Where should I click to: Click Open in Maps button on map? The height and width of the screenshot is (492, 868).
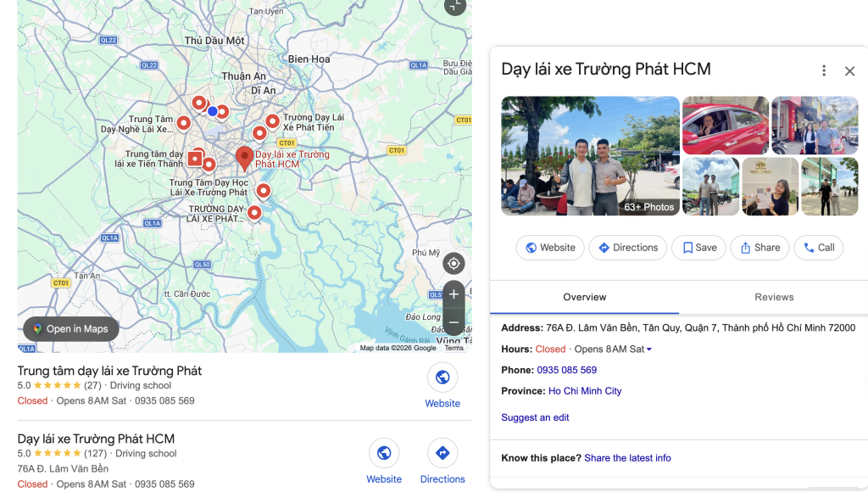(71, 329)
